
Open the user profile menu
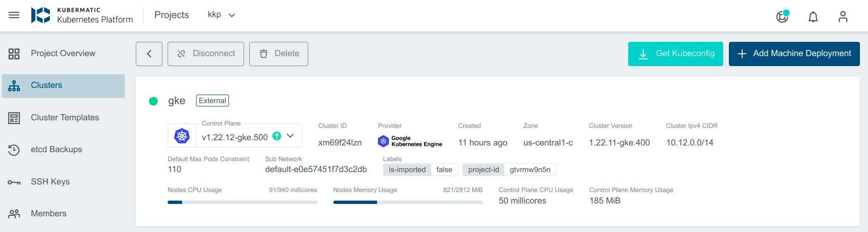click(x=843, y=17)
